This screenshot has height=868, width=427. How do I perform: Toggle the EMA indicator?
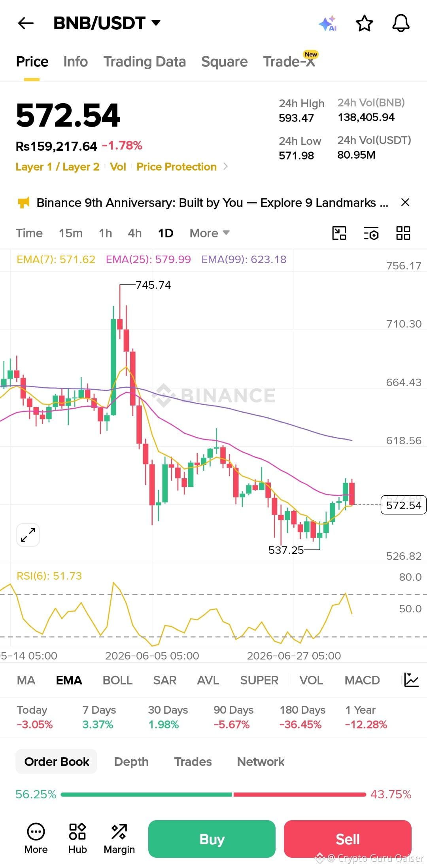pyautogui.click(x=69, y=680)
